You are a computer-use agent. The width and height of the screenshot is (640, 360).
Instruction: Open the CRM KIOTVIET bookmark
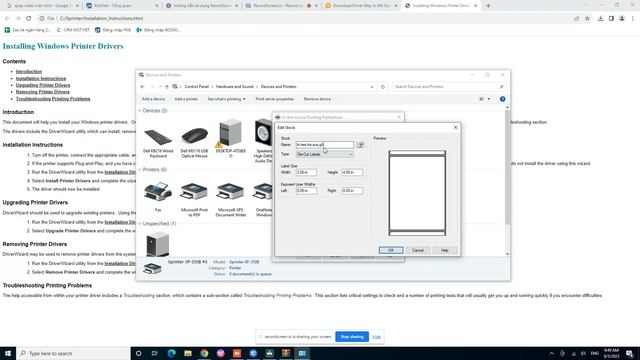pos(73,30)
